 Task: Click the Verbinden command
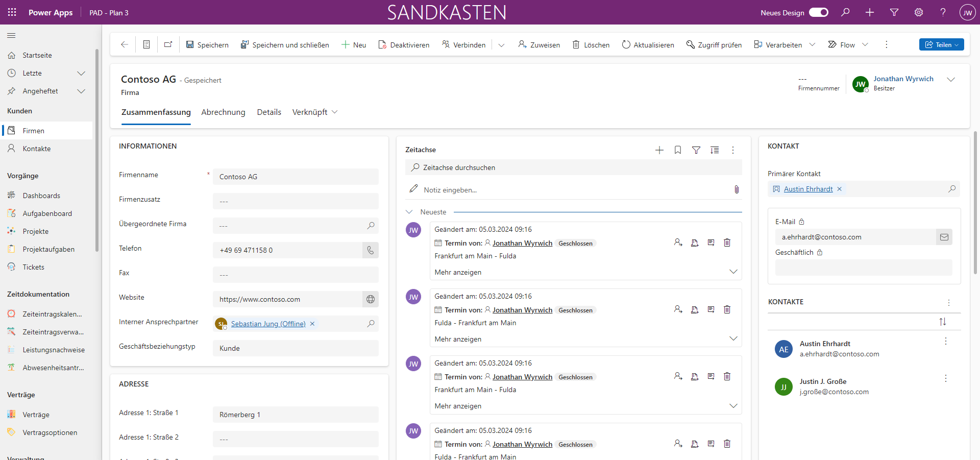tap(464, 44)
